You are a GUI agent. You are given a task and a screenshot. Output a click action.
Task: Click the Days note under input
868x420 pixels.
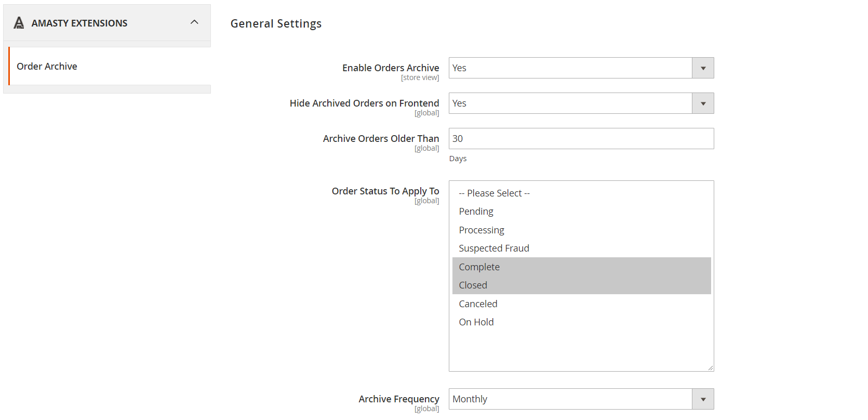point(458,159)
